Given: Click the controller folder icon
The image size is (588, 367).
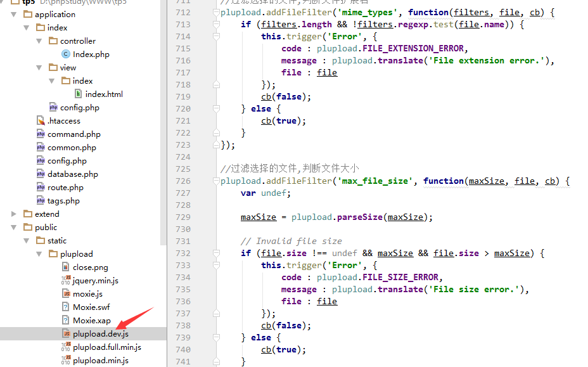Looking at the screenshot, I should [x=53, y=41].
